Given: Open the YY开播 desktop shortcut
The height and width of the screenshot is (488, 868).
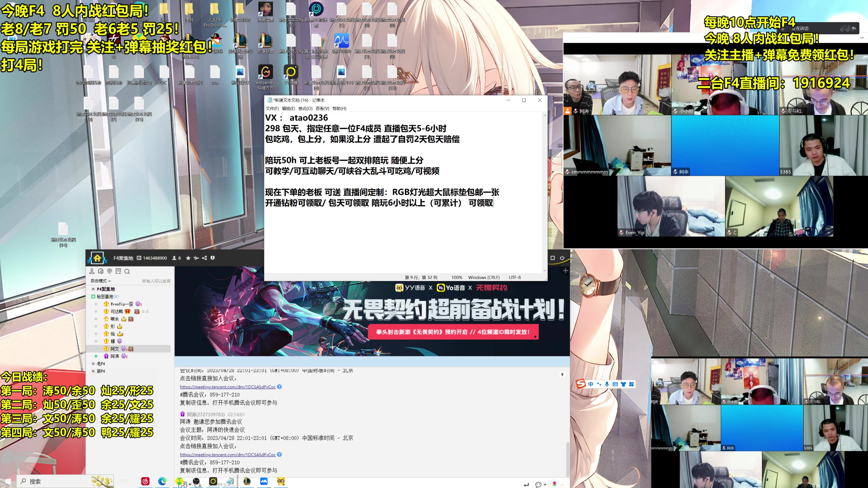Looking at the screenshot, I should 291,75.
